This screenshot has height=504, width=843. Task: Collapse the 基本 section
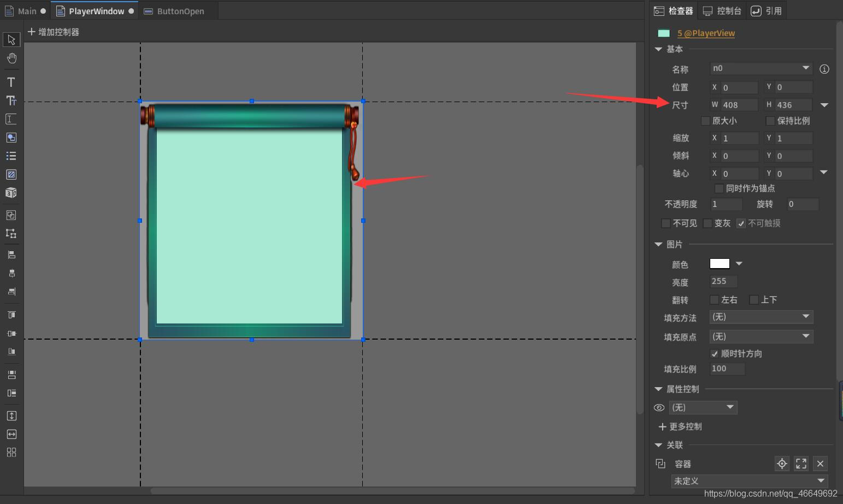point(658,49)
